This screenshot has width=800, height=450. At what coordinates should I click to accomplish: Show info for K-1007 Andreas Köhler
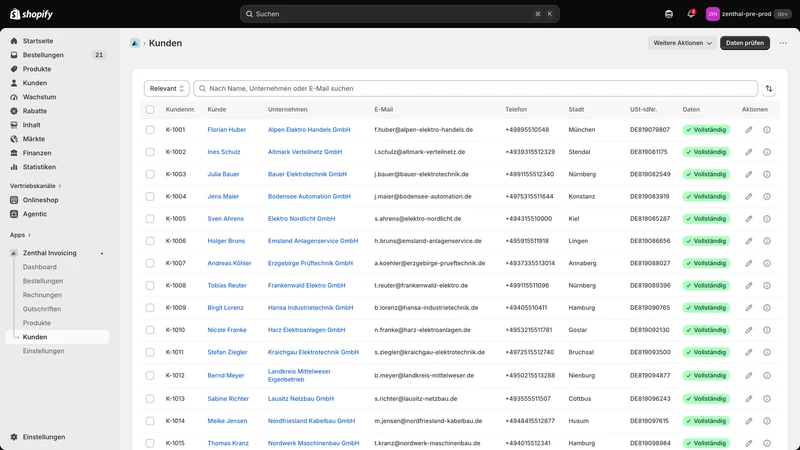[x=767, y=263]
